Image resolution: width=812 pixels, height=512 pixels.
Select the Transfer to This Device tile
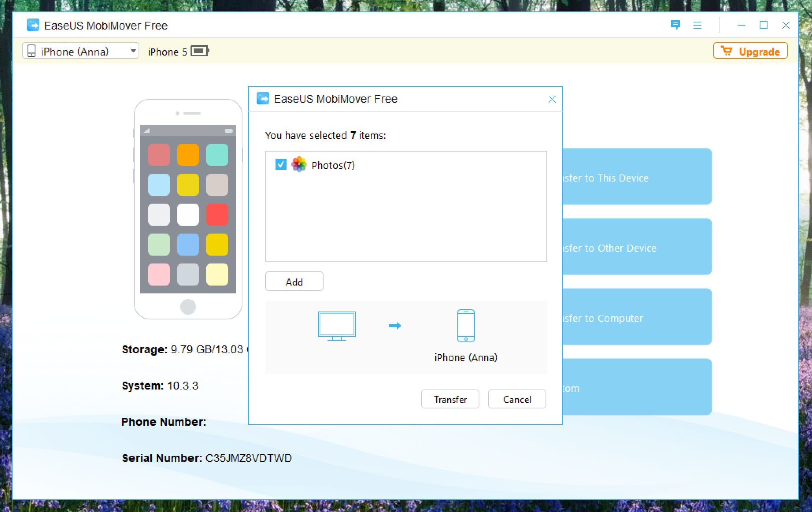point(636,177)
